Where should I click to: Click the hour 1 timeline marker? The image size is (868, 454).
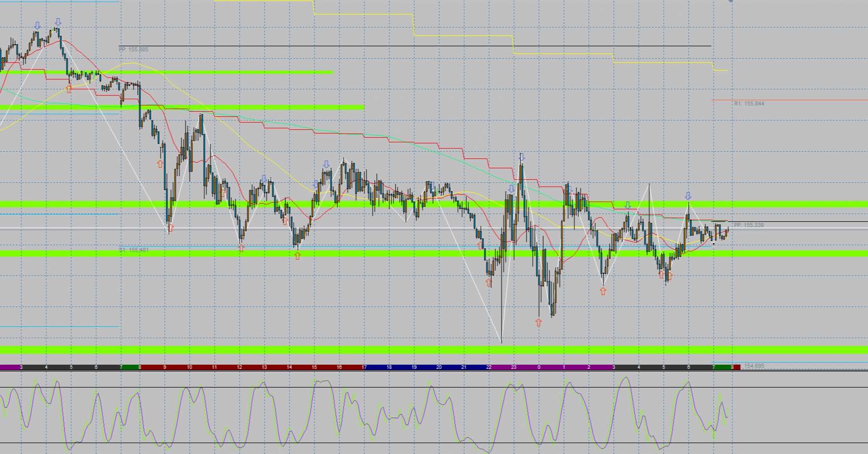(x=564, y=367)
